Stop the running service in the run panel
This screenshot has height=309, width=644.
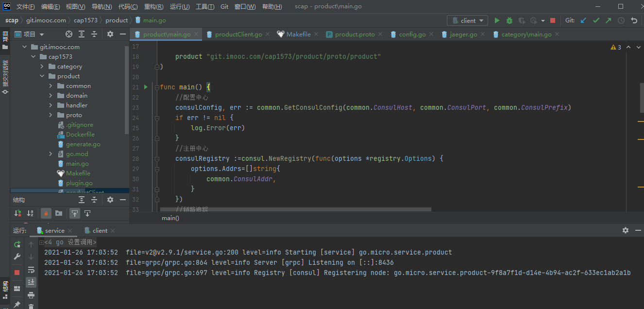point(17,273)
